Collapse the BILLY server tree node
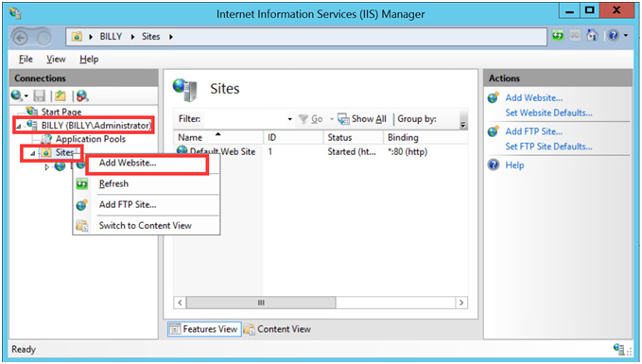The image size is (642, 364). click(18, 126)
